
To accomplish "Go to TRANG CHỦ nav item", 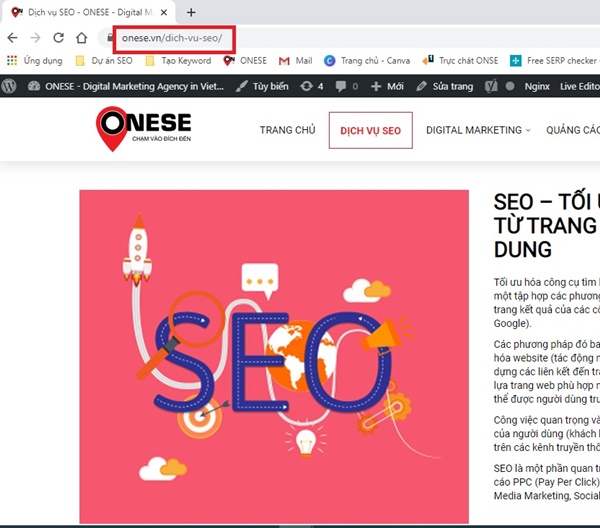I will point(287,130).
